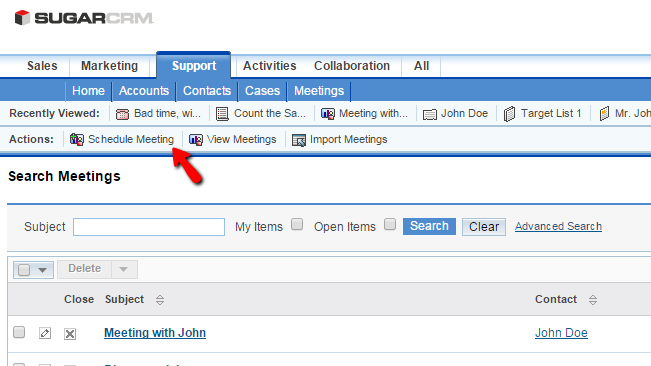Image resolution: width=651 pixels, height=366 pixels.
Task: Open the Schedule Meeting action icon
Action: pyautogui.click(x=76, y=139)
